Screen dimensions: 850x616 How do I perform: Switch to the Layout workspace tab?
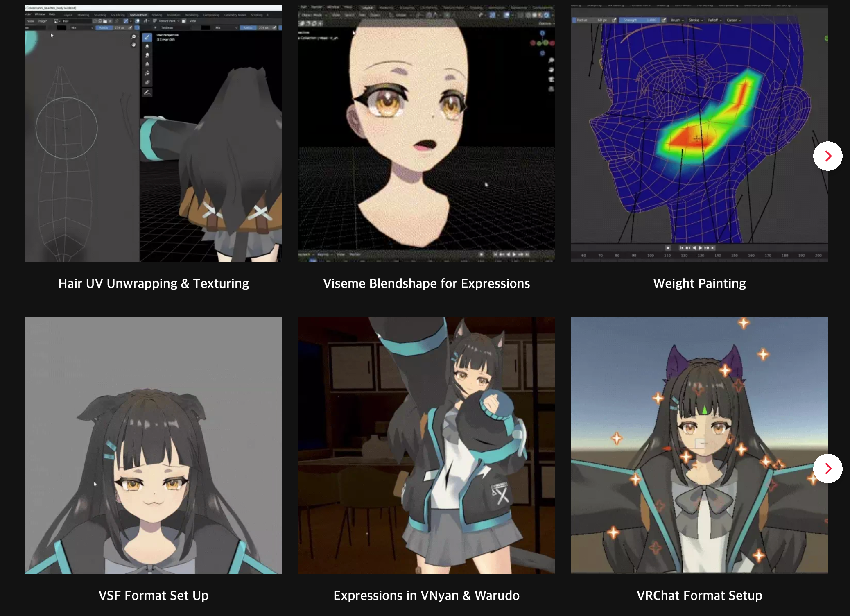[x=68, y=15]
